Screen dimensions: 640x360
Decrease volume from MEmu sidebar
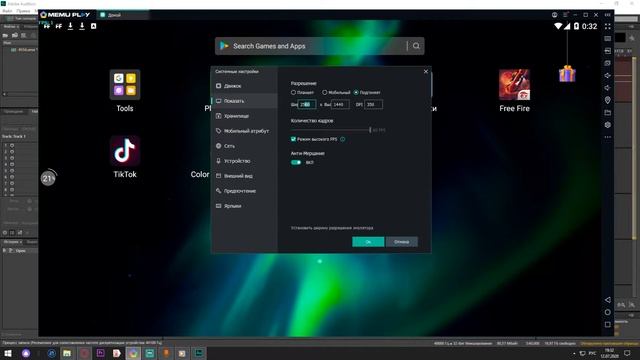607,88
